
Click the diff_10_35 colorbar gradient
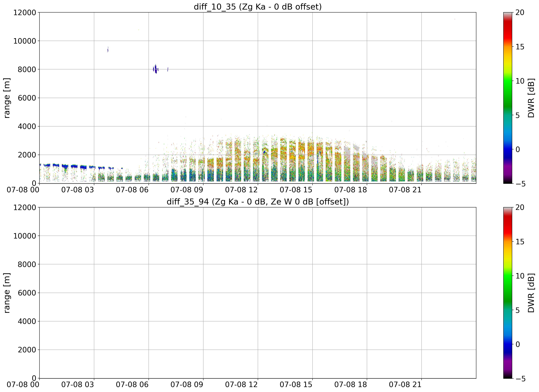click(508, 98)
